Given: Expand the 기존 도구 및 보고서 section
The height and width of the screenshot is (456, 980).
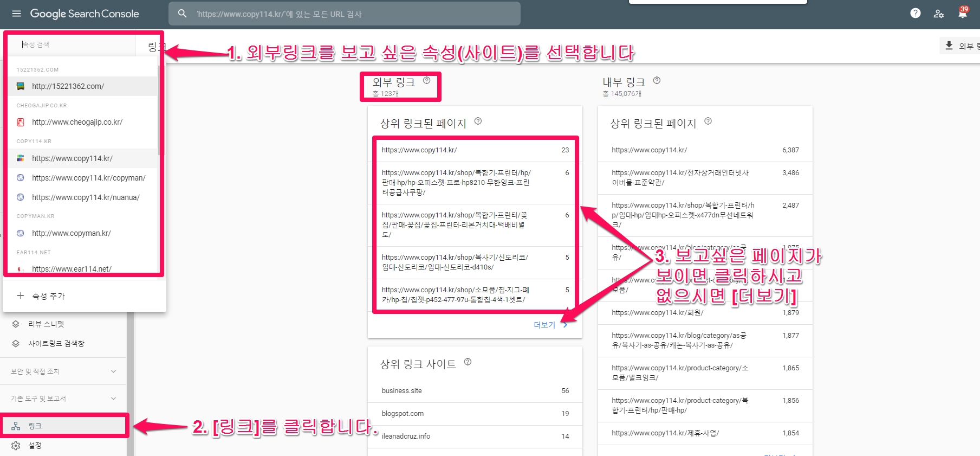Looking at the screenshot, I should (x=113, y=399).
